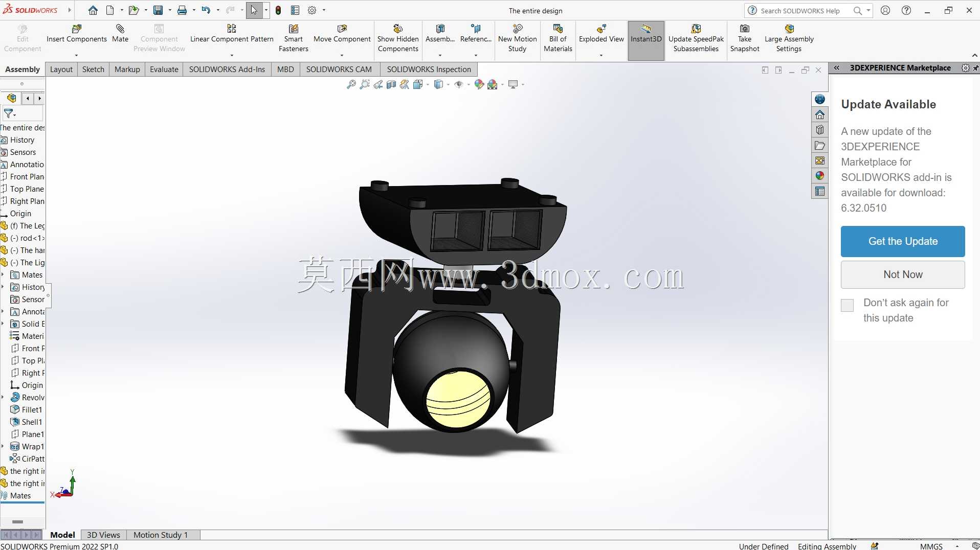This screenshot has height=550, width=980.
Task: Click the Get the Update button
Action: tap(903, 241)
